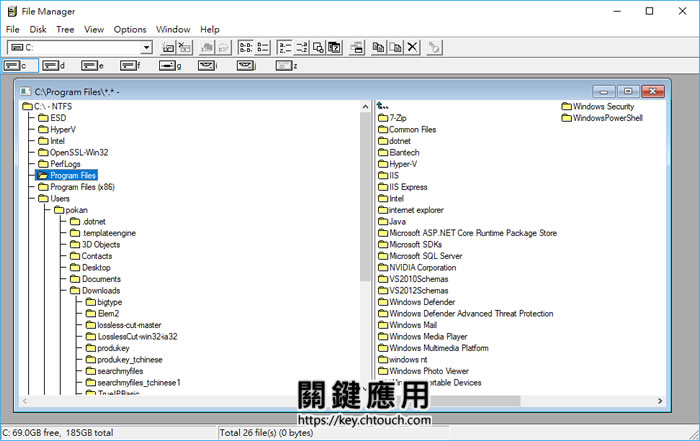The height and width of the screenshot is (441, 700).
Task: Open a new window via toolbar icon
Action: 357,47
